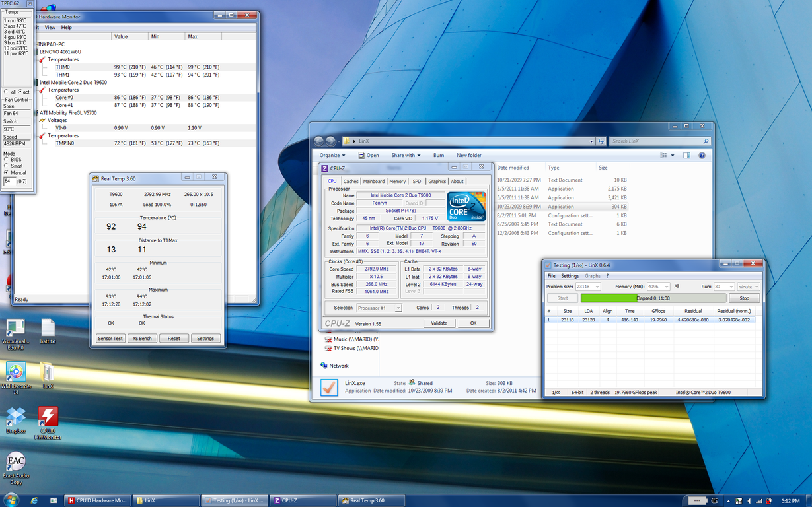The width and height of the screenshot is (812, 507).
Task: Click the Explorer forward navigation arrow
Action: click(x=331, y=141)
